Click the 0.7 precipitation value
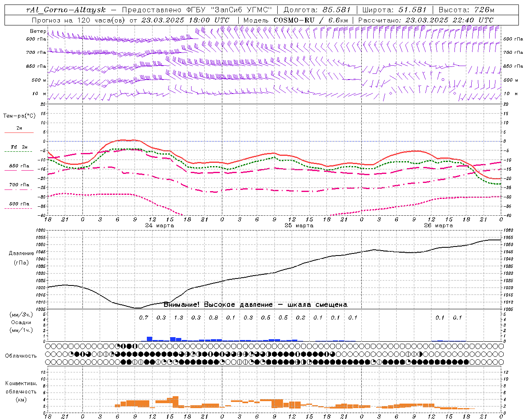Screen dimensions: 525x420 (x=144, y=317)
